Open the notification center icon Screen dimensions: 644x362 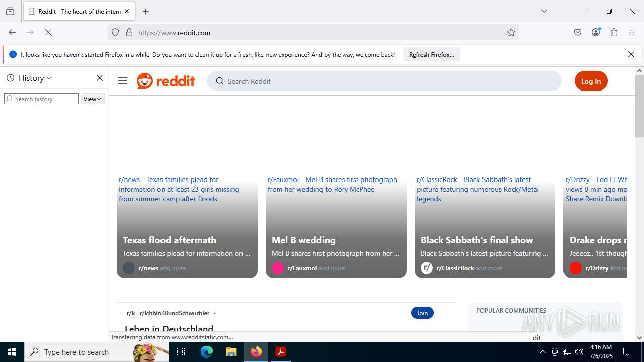[627, 352]
